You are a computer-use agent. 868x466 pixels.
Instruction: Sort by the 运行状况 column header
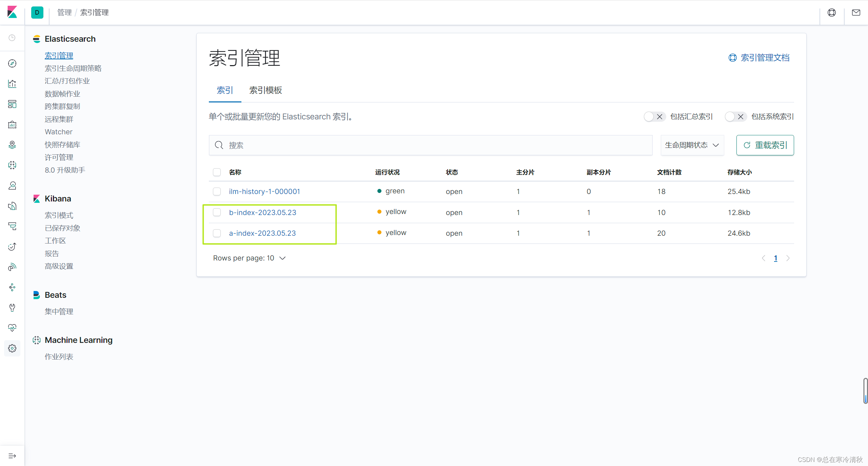click(387, 172)
